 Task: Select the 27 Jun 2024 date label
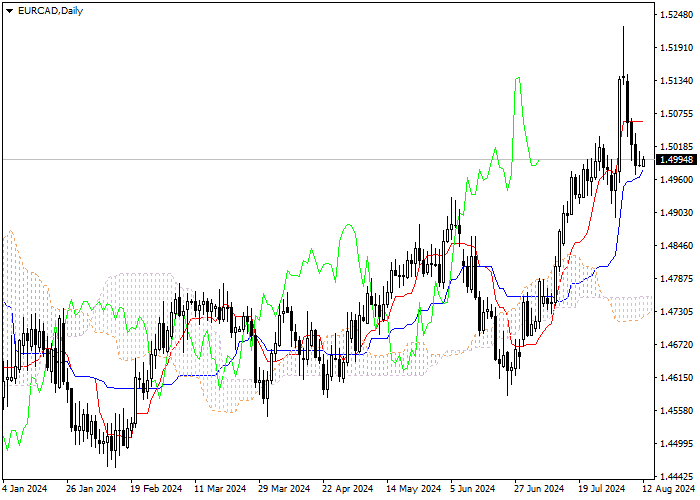tap(539, 489)
